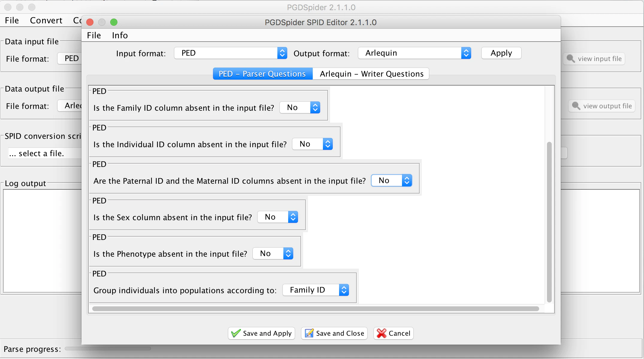The width and height of the screenshot is (644, 359).
Task: Click the view input file button
Action: [594, 59]
